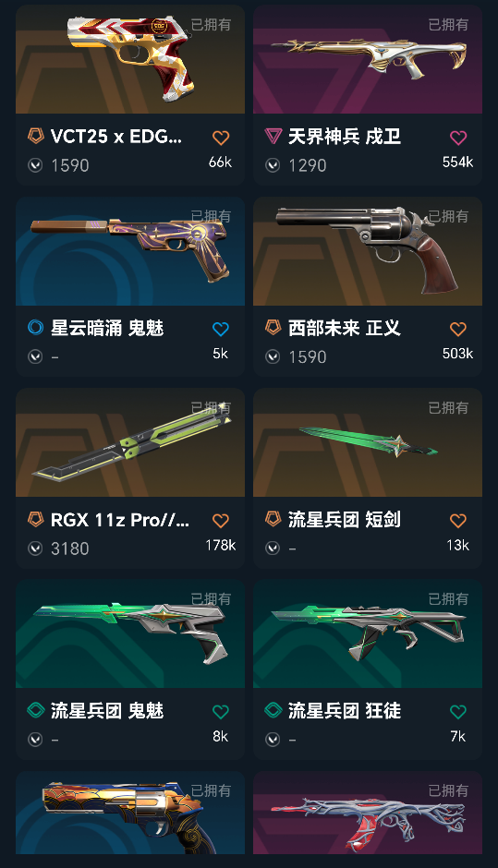Screen dimensions: 498x868
Task: Open the 天界神兵 戍卫 skin title
Action: point(344,136)
